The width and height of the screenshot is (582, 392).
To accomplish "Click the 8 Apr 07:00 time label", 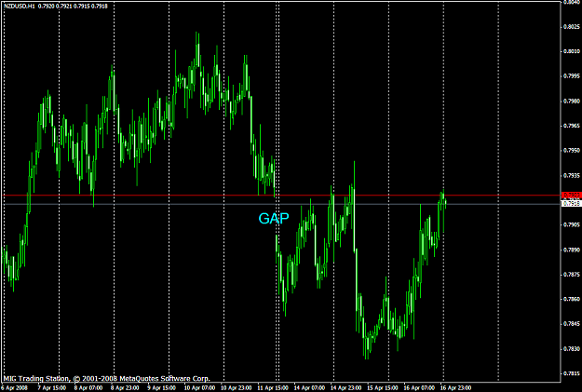I will point(88,388).
